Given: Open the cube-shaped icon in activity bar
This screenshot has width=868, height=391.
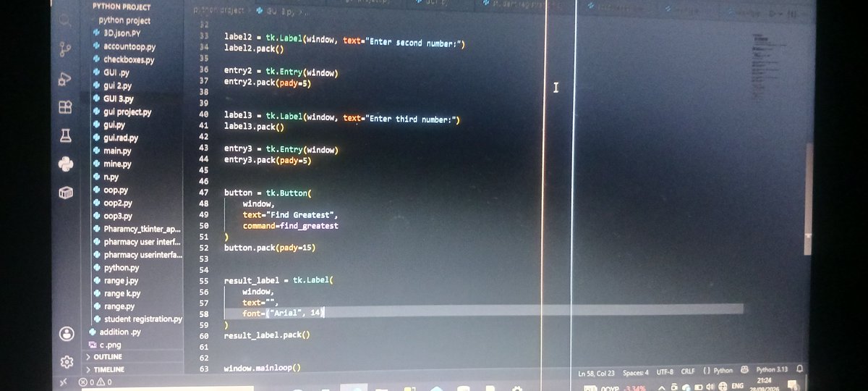Looking at the screenshot, I should 66,192.
